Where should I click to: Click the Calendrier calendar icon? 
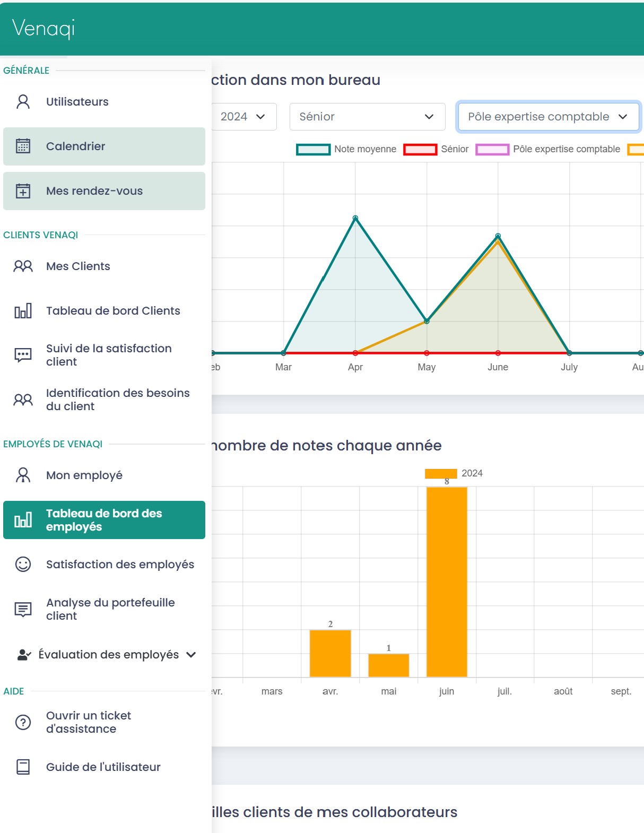tap(23, 146)
